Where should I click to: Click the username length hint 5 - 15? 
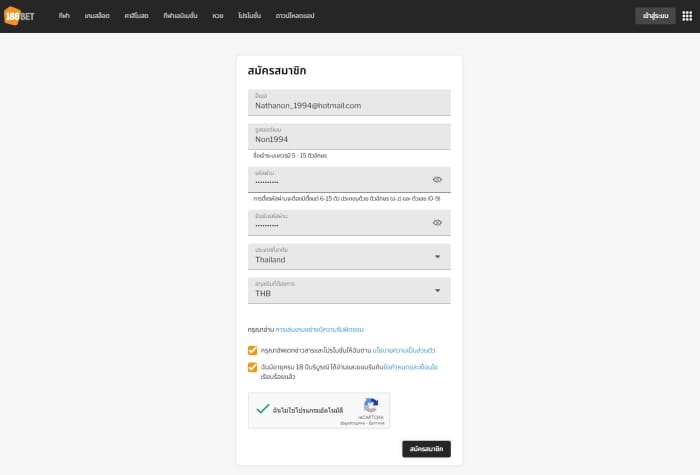pos(290,155)
